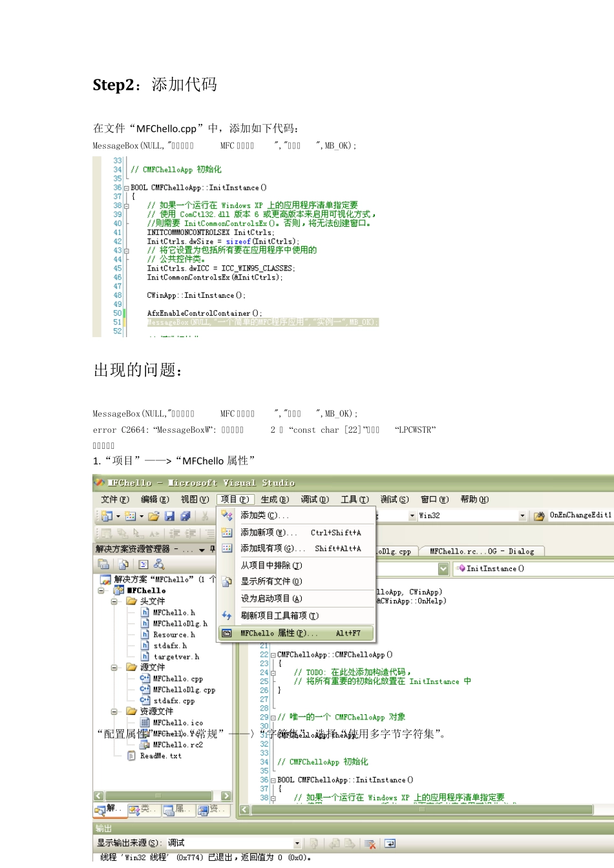614x868 pixels.
Task: Click the Save All toolbar icon
Action: click(185, 516)
